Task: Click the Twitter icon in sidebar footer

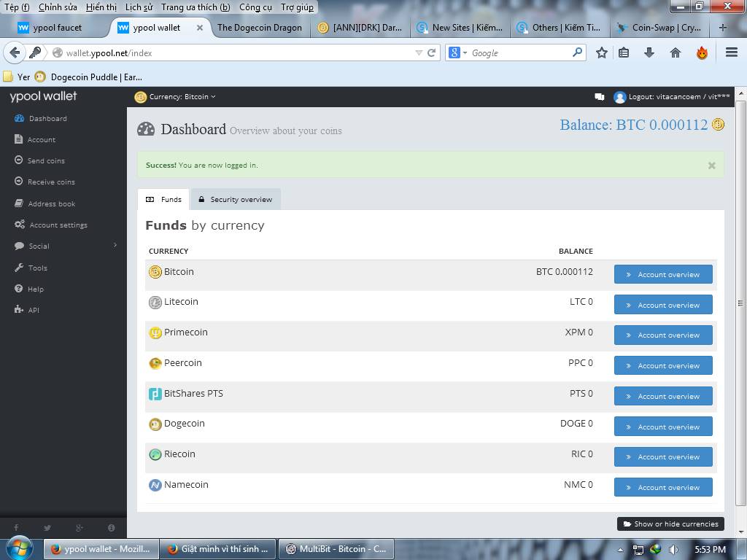Action: pos(47,528)
